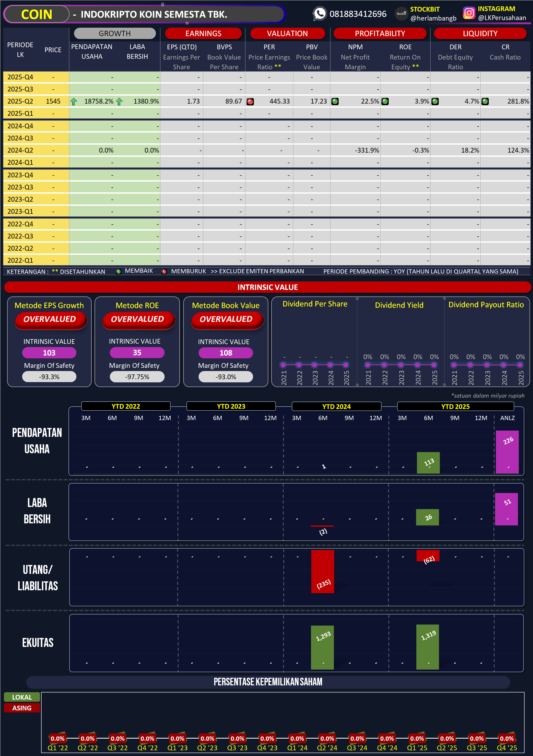Click DER value 18.2%

pyautogui.click(x=470, y=150)
